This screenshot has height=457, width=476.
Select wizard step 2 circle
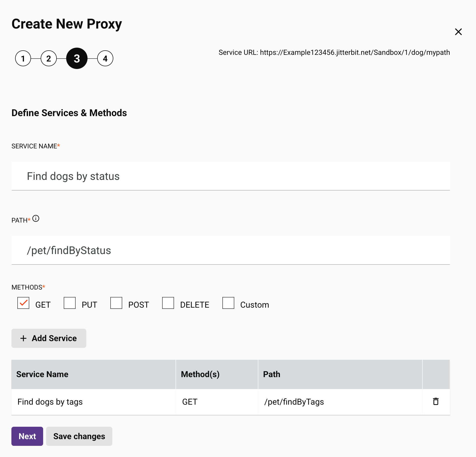[49, 58]
